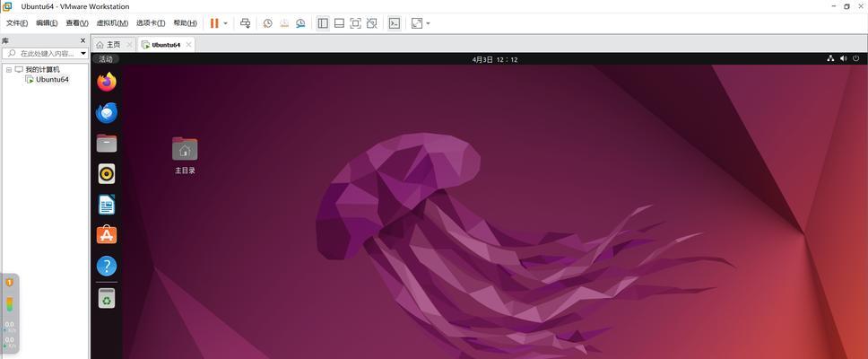Click the stretch guest display icon
Screen dimensions: 868x359
coord(417,23)
